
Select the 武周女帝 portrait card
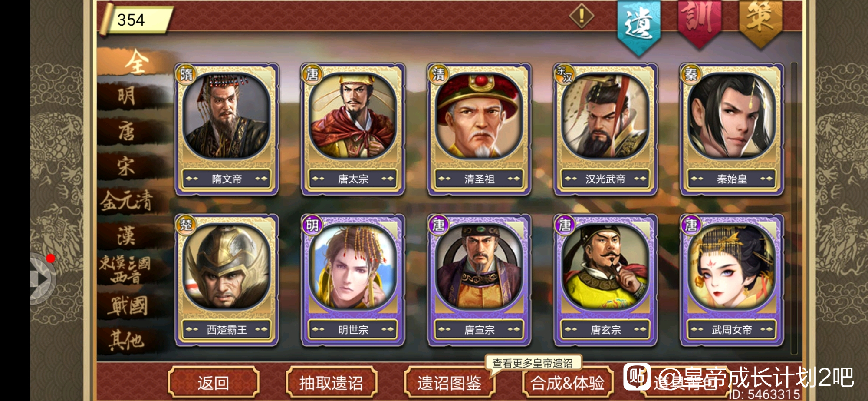(732, 280)
